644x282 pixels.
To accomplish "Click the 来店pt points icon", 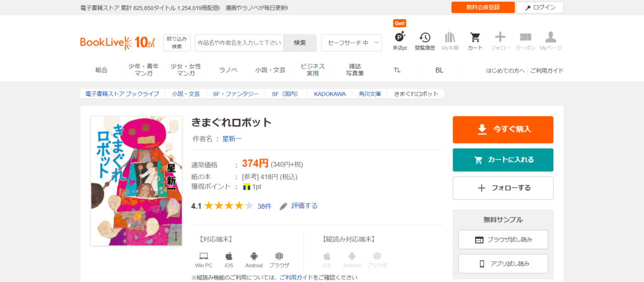I will (x=399, y=38).
